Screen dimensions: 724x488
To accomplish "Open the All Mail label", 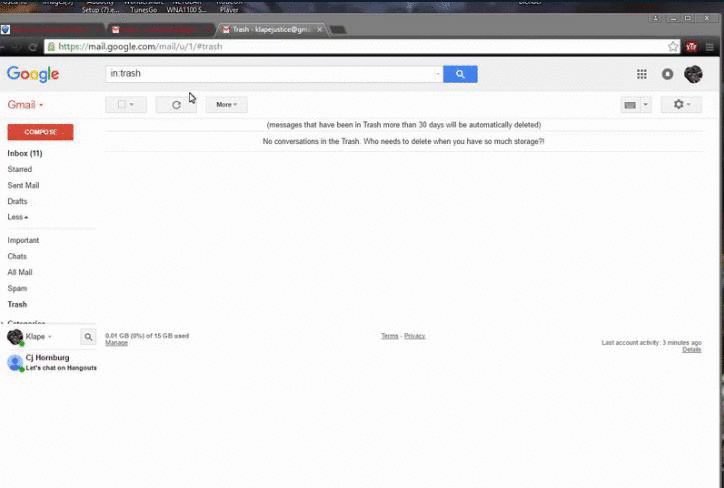I will [20, 272].
